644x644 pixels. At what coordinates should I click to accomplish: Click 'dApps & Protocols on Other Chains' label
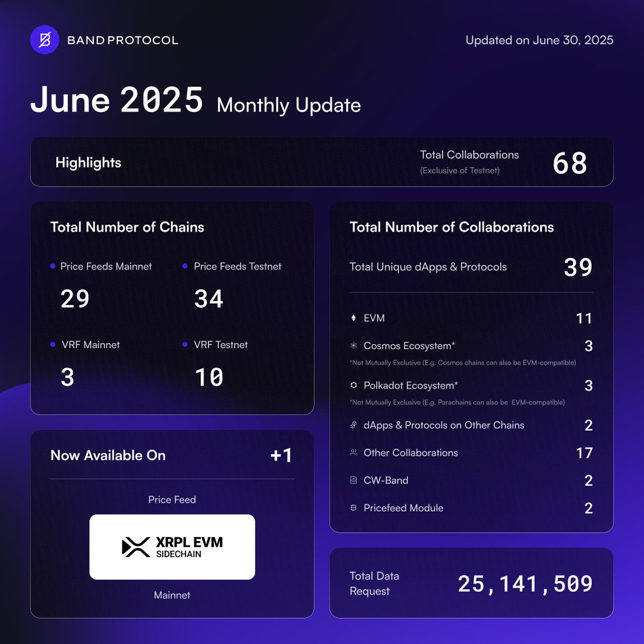click(x=444, y=425)
